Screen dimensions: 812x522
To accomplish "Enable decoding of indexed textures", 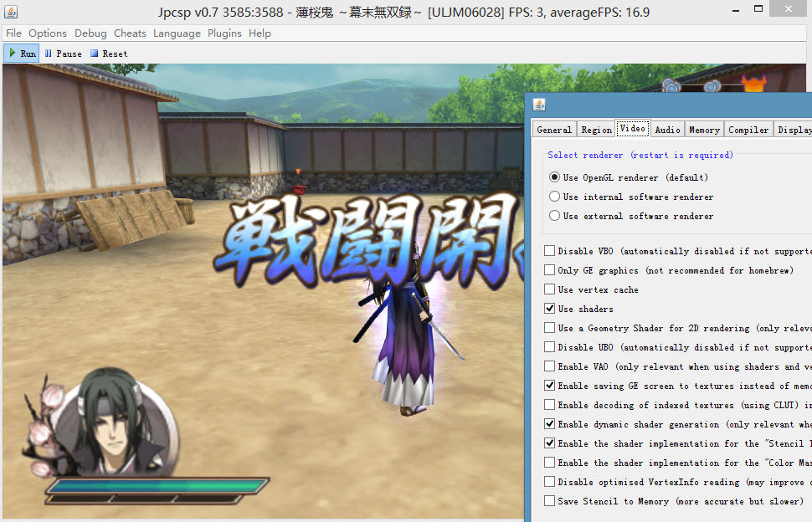I will pyautogui.click(x=549, y=405).
